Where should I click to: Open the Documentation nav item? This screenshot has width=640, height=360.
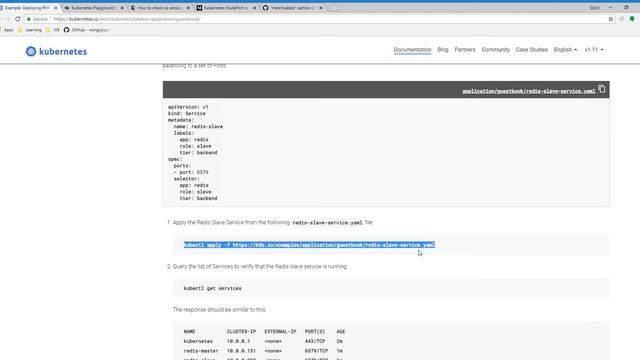coord(412,50)
